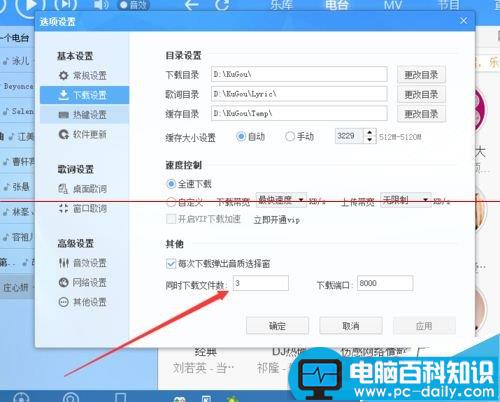Viewport: 500px width, 402px height.
Task: Select 下载设置 sidebar item
Action: [x=84, y=95]
